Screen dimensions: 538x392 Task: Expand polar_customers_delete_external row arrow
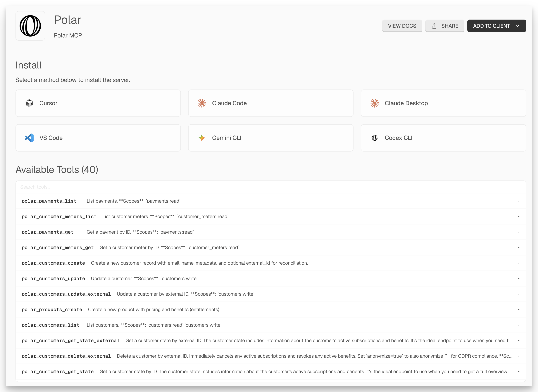(x=519, y=356)
